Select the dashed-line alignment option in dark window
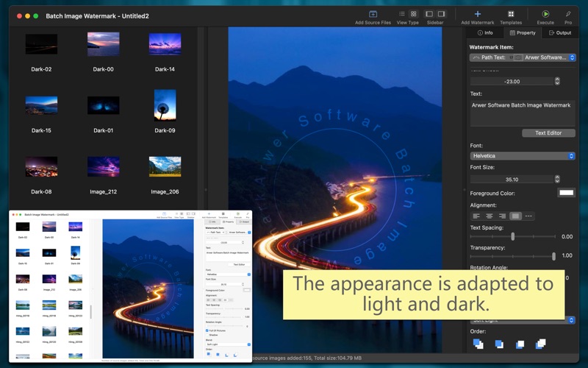The width and height of the screenshot is (588, 368). point(528,216)
